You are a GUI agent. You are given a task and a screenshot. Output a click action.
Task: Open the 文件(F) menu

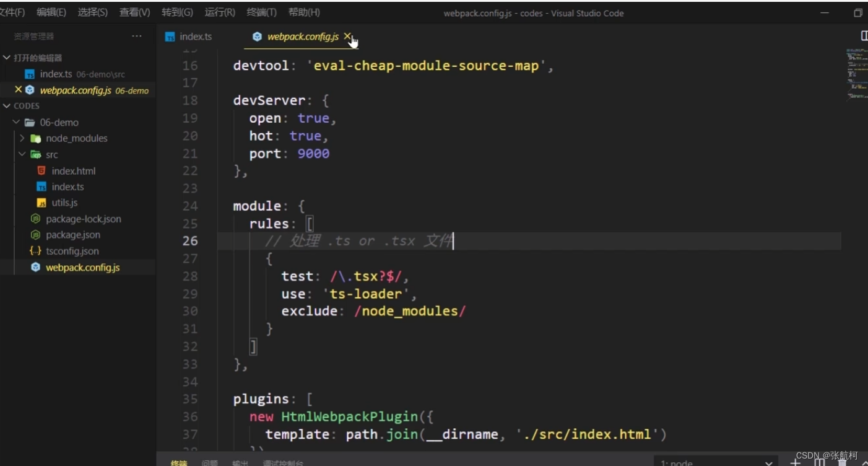(x=12, y=12)
